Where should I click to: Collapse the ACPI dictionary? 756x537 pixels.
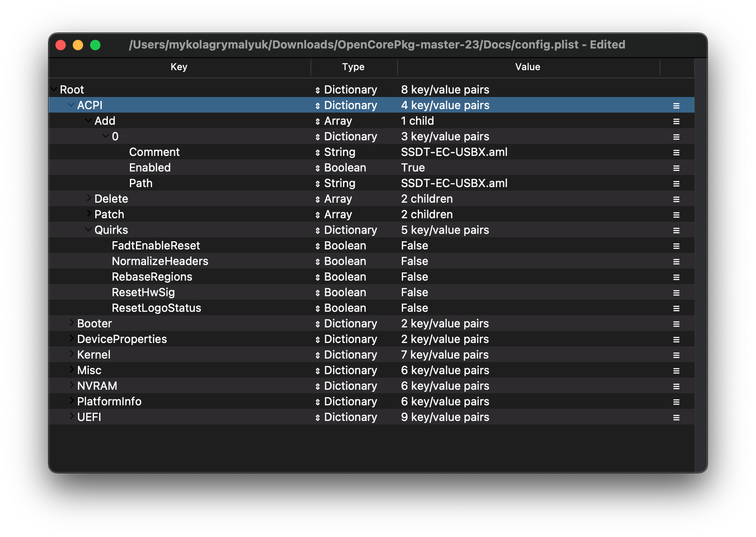click(x=71, y=105)
